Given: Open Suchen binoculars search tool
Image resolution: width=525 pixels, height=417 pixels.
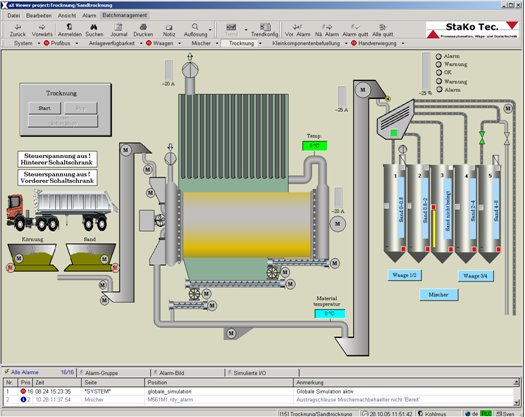Looking at the screenshot, I should click(x=94, y=27).
